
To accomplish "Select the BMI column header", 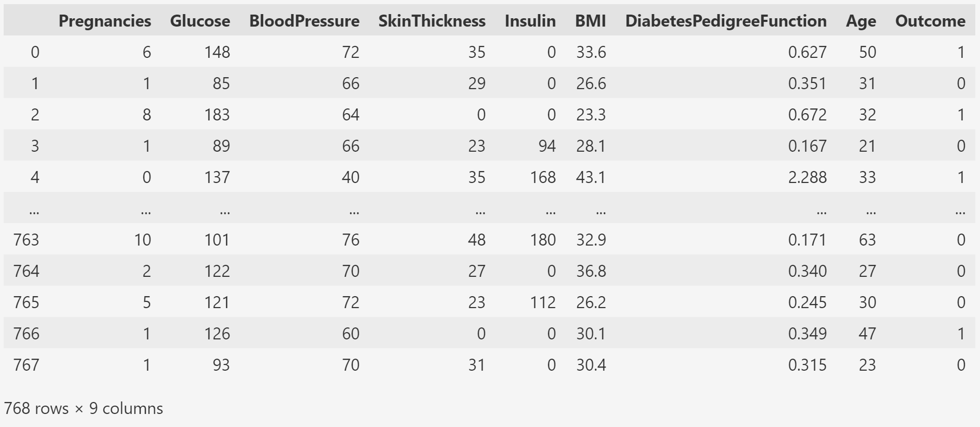I will pyautogui.click(x=590, y=21).
